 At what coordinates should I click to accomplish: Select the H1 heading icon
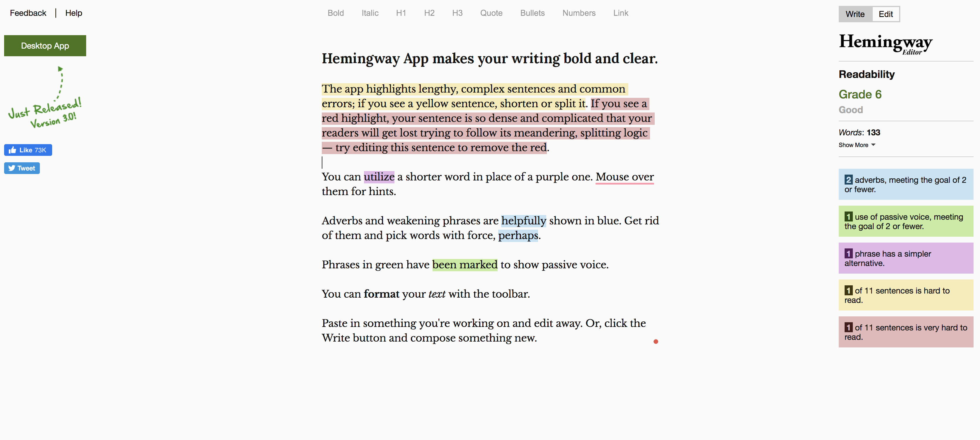[x=400, y=13]
